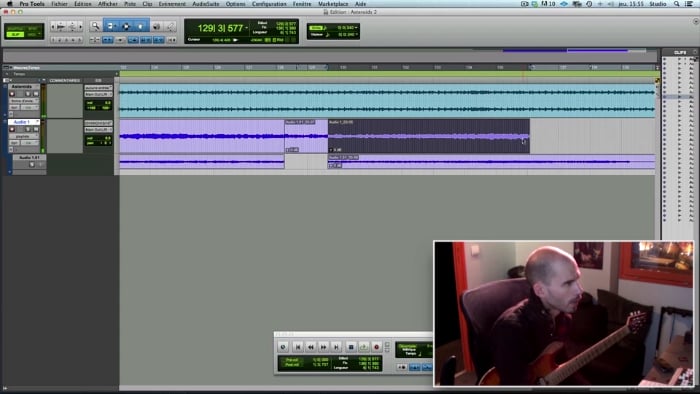Click Go to End in the transport window

[x=336, y=347]
